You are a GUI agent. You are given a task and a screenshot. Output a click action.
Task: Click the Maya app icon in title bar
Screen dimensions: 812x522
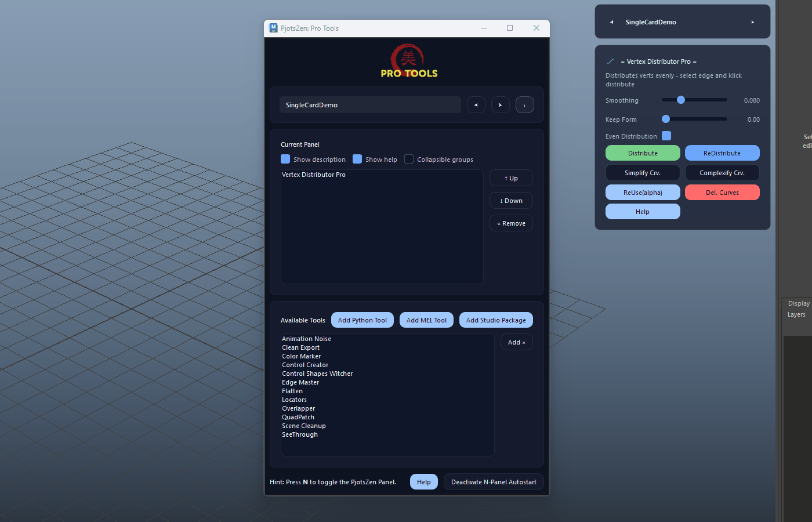point(274,28)
